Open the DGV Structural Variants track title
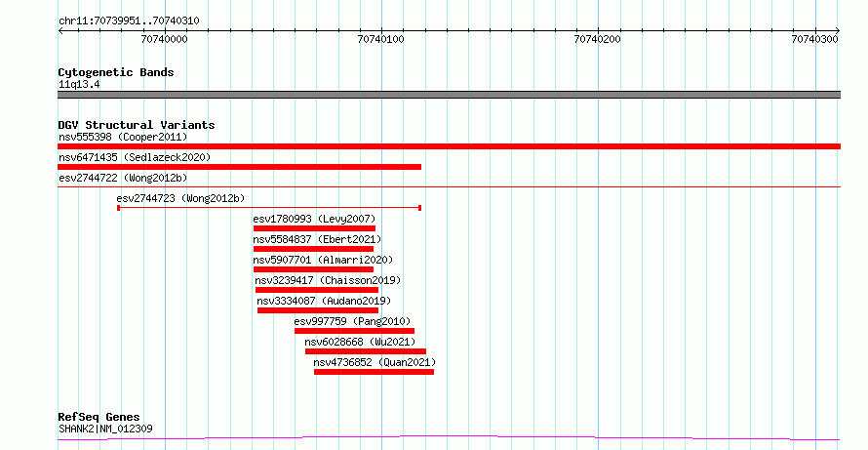The image size is (868, 450). pyautogui.click(x=137, y=125)
